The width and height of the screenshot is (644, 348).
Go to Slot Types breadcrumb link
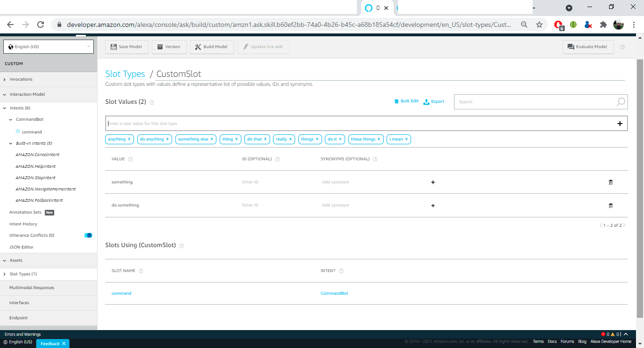pos(125,74)
